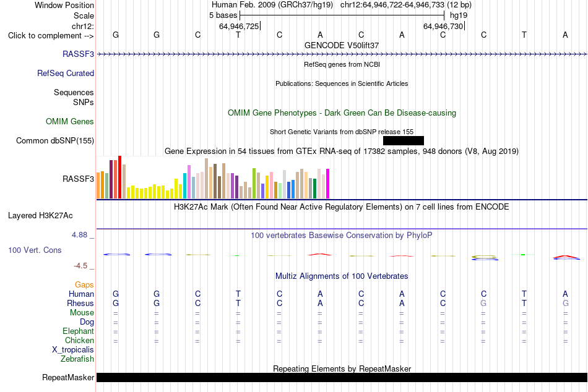Click the gray G in Rhesus row under human C

(484, 303)
